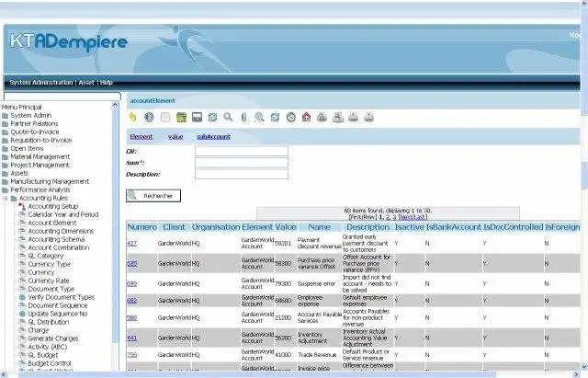Expand the Material Management folder
Screen dimensions: 588x378
pos(5,157)
